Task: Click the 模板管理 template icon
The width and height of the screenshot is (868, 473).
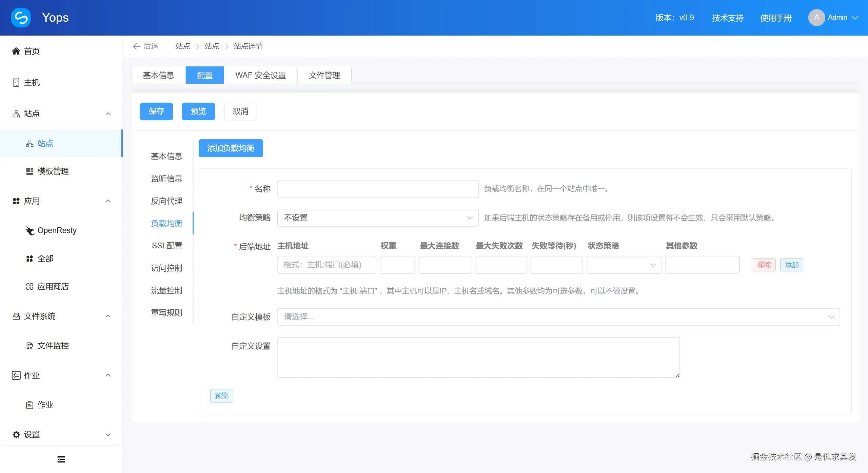Action: (x=30, y=171)
